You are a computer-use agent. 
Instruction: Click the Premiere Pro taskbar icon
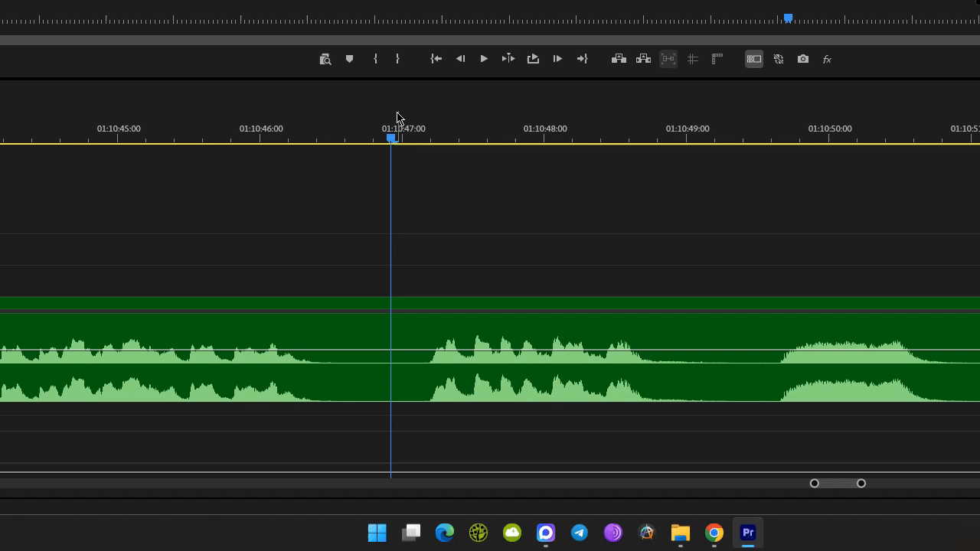[748, 533]
